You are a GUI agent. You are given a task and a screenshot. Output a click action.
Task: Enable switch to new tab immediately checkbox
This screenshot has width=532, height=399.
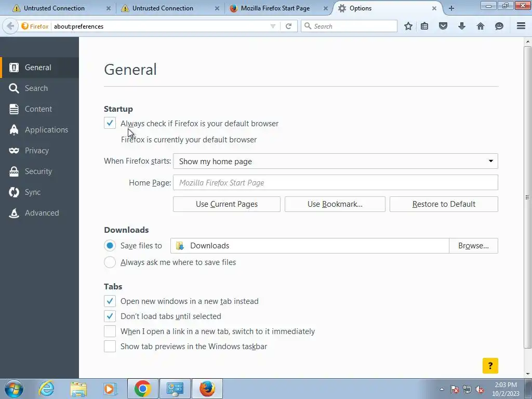click(x=110, y=331)
